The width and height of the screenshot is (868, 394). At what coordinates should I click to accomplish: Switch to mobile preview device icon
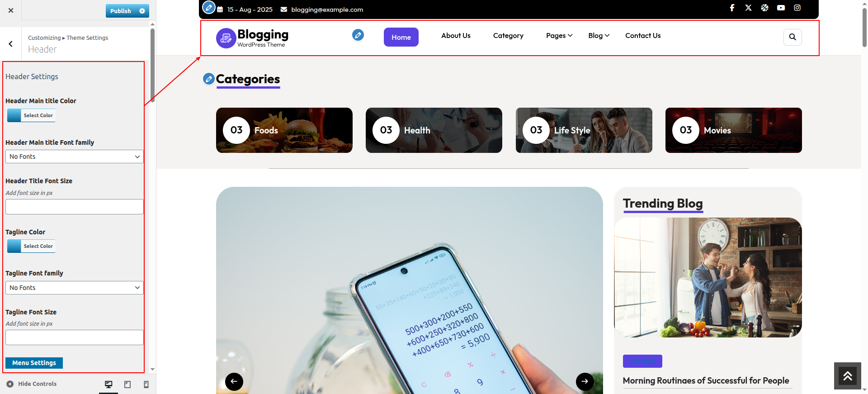pos(146,385)
